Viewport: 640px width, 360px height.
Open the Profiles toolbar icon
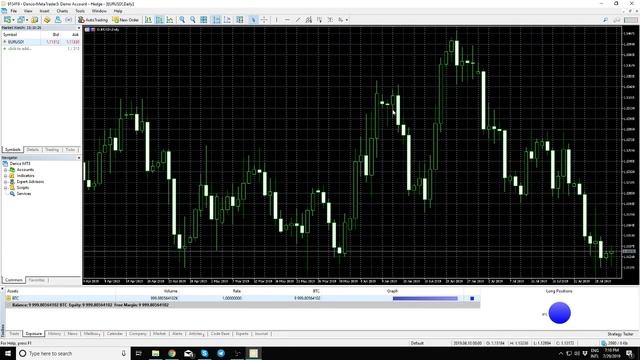pyautogui.click(x=20, y=20)
